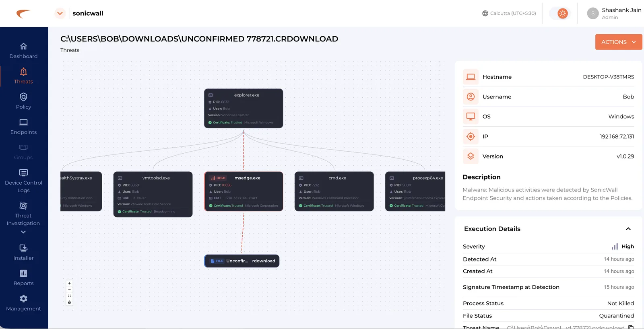Click the Unconfir...rdownload FILE node

click(242, 261)
